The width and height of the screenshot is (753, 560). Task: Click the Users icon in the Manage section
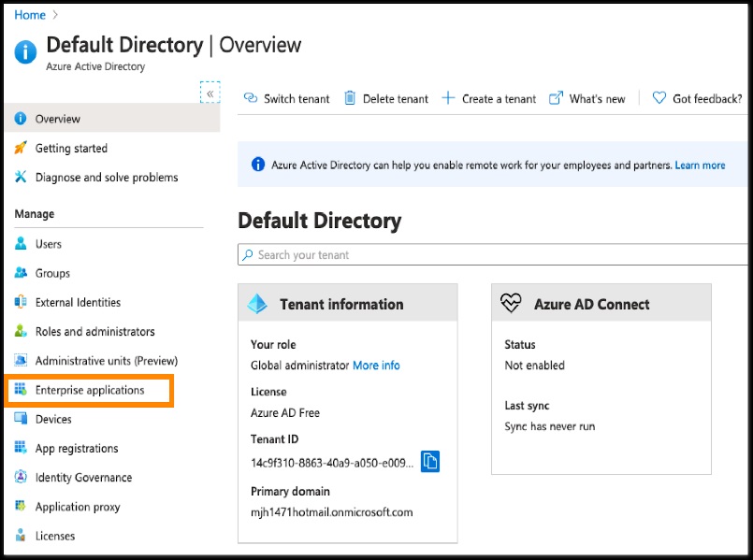(x=21, y=243)
